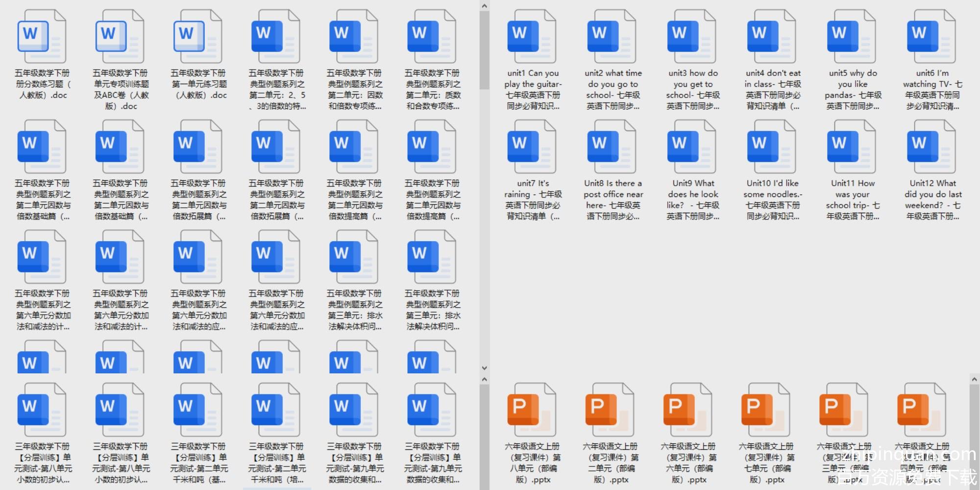Select the 第二单元：因数和倍数专项练 Word icon

tap(353, 37)
